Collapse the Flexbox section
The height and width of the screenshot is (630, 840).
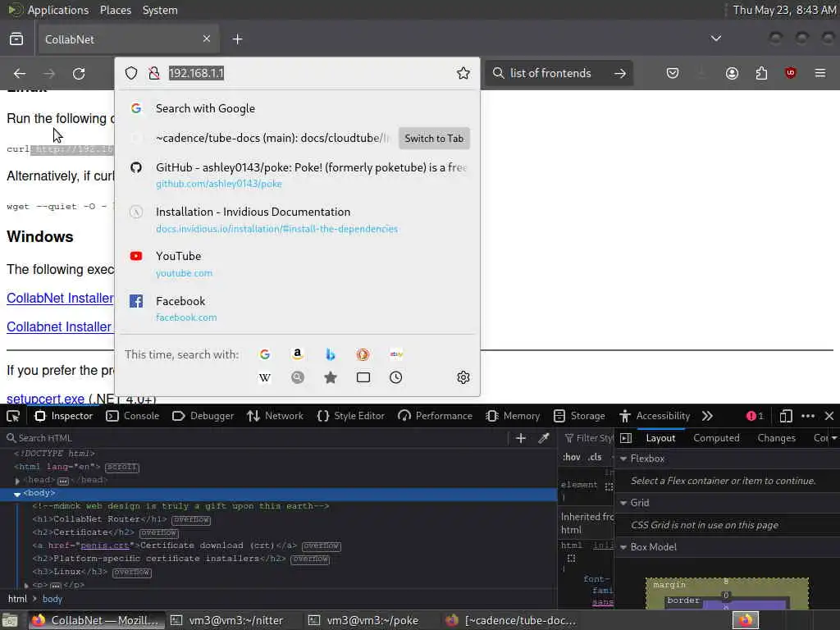coord(623,459)
